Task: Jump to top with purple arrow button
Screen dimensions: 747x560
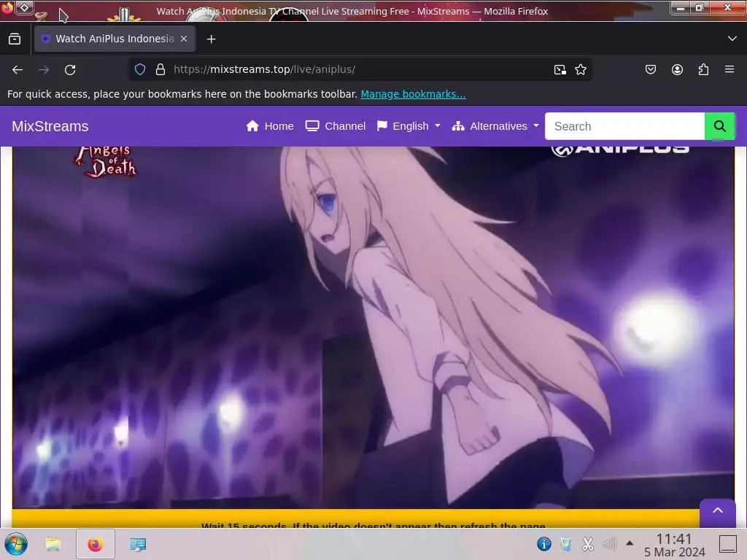Action: [x=718, y=511]
